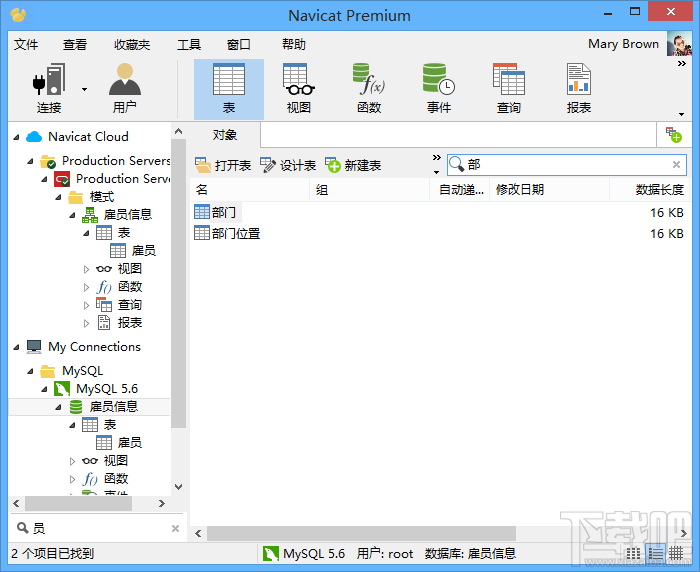Click the Mary Brown avatar picture
This screenshot has height=572, width=700.
(x=679, y=44)
